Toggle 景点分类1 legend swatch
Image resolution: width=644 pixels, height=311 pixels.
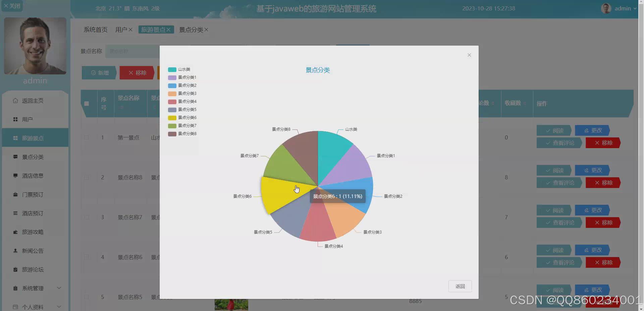point(172,77)
